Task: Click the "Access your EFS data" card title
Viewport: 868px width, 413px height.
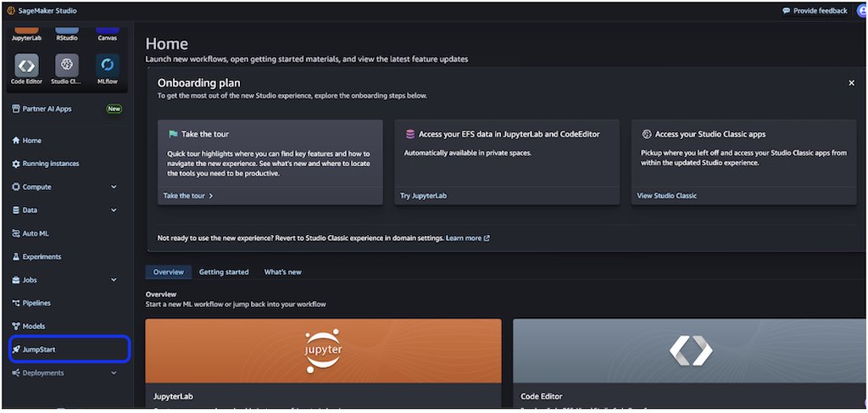Action: click(x=509, y=134)
